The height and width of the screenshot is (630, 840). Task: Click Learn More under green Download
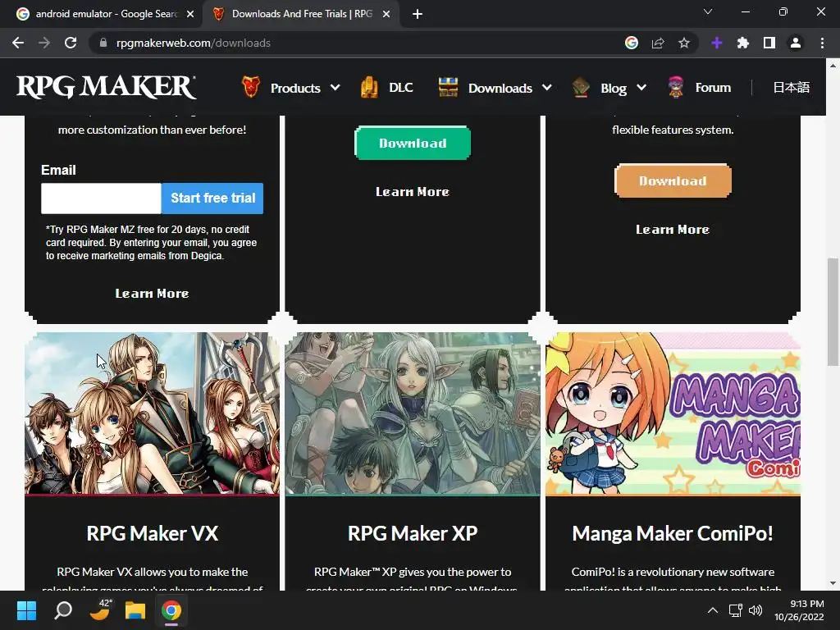pos(413,192)
